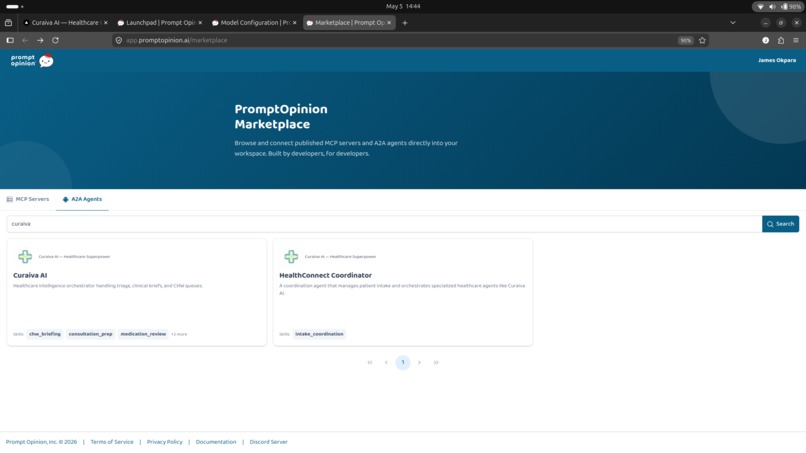Select the A2A Agents tab
This screenshot has height=453, width=806.
point(82,199)
